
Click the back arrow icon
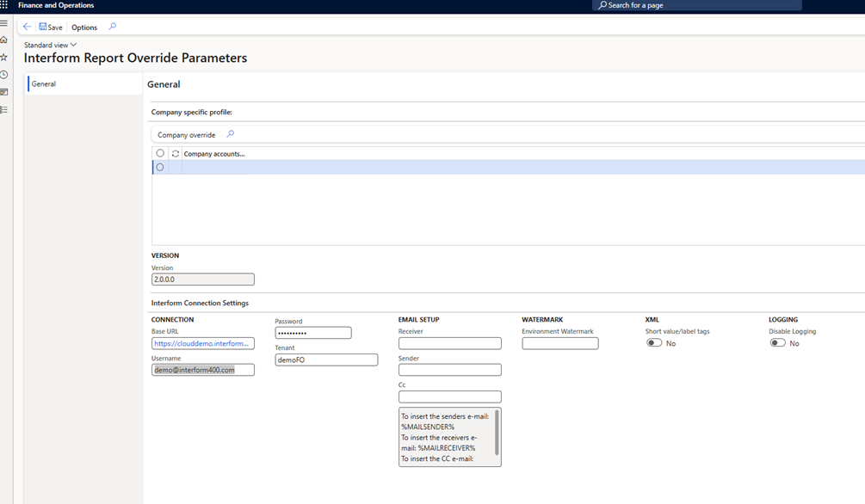pos(27,27)
